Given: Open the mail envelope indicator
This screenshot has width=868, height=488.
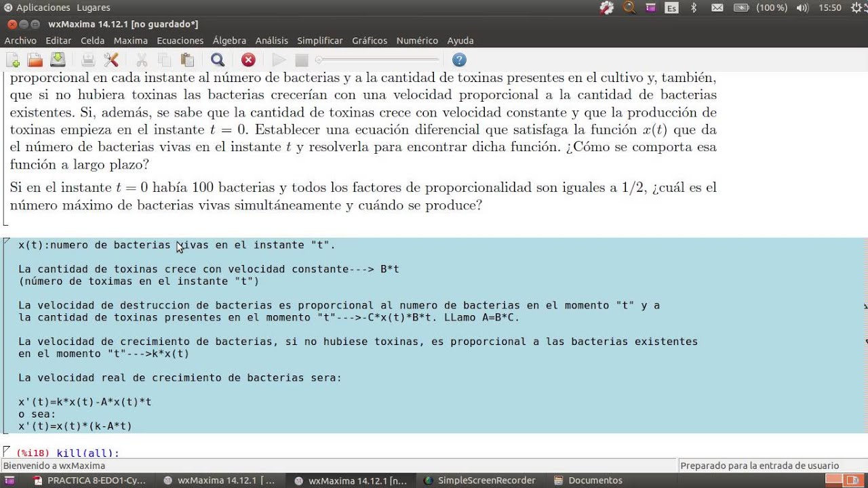Looking at the screenshot, I should (x=717, y=8).
